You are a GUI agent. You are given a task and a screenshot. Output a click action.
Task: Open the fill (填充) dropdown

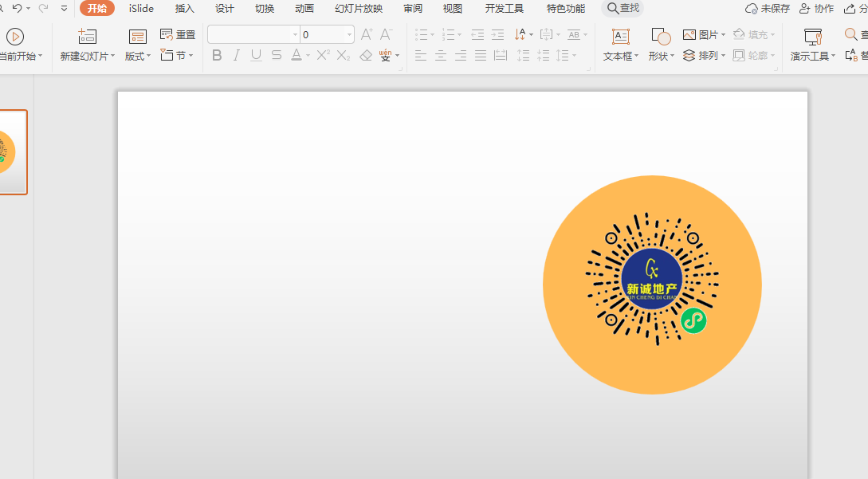(753, 35)
